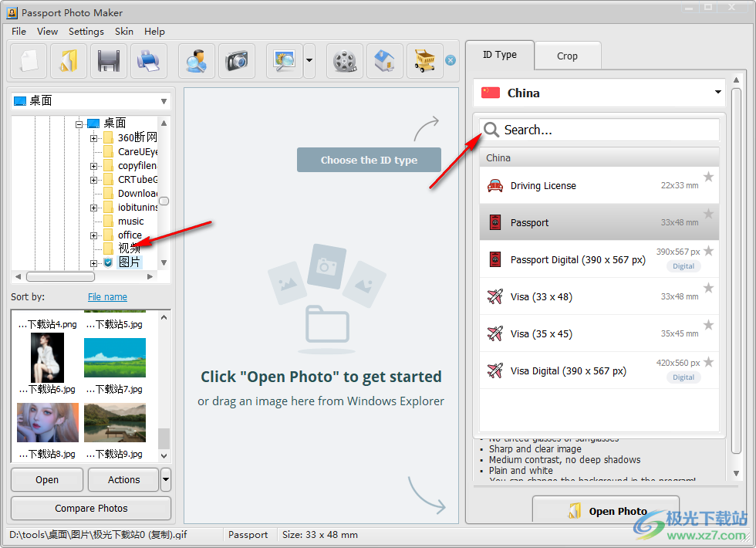
Task: Favorite the Driving License with its star
Action: pos(708,177)
